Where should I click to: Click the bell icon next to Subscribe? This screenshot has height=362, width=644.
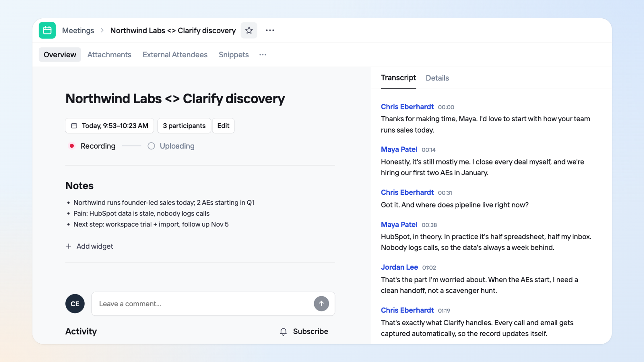(x=283, y=331)
